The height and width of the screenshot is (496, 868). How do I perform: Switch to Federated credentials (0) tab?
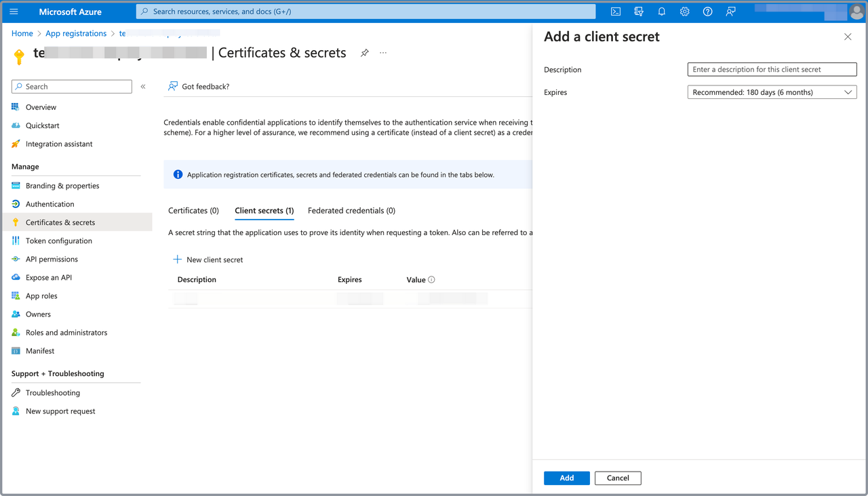(x=351, y=211)
